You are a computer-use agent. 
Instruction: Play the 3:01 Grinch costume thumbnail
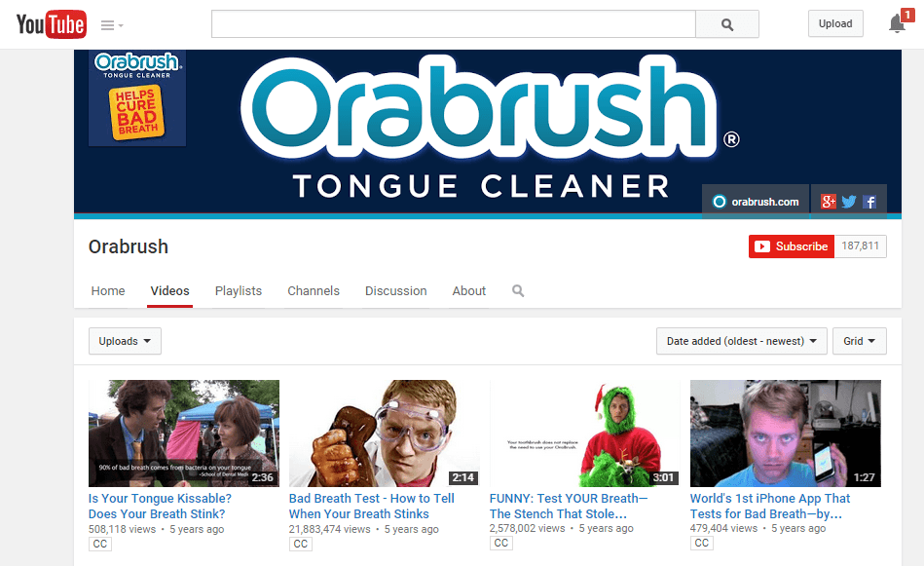584,434
